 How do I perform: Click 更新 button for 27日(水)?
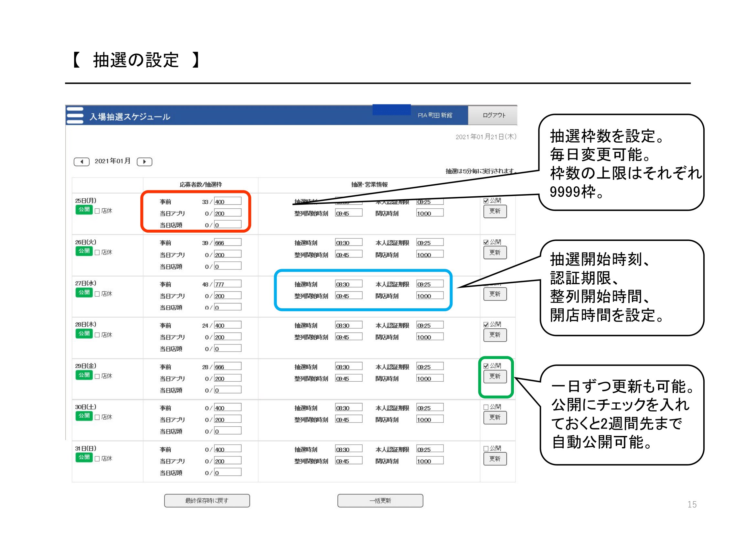[495, 294]
